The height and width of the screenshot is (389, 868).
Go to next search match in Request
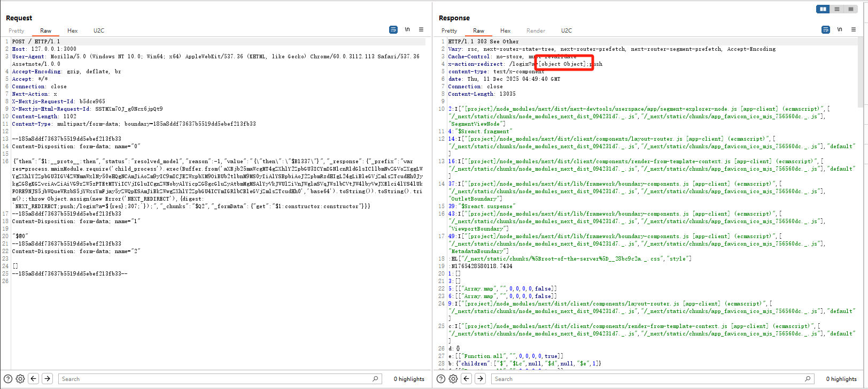(48, 379)
